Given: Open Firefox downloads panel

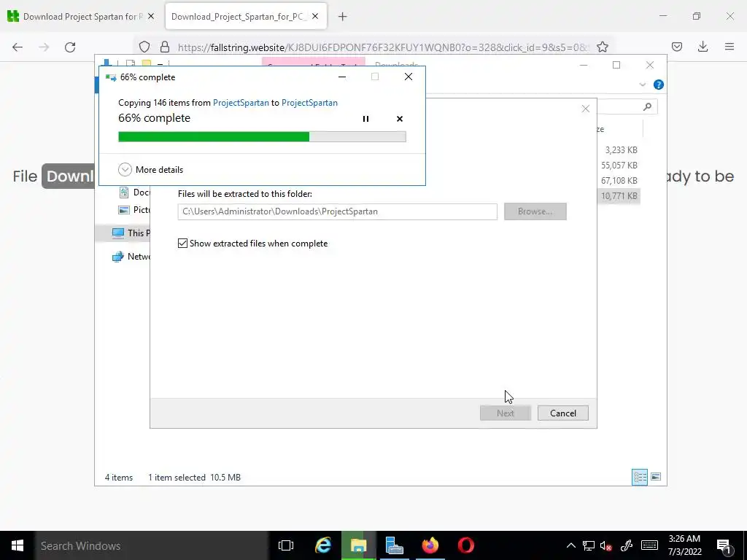Looking at the screenshot, I should (x=703, y=47).
